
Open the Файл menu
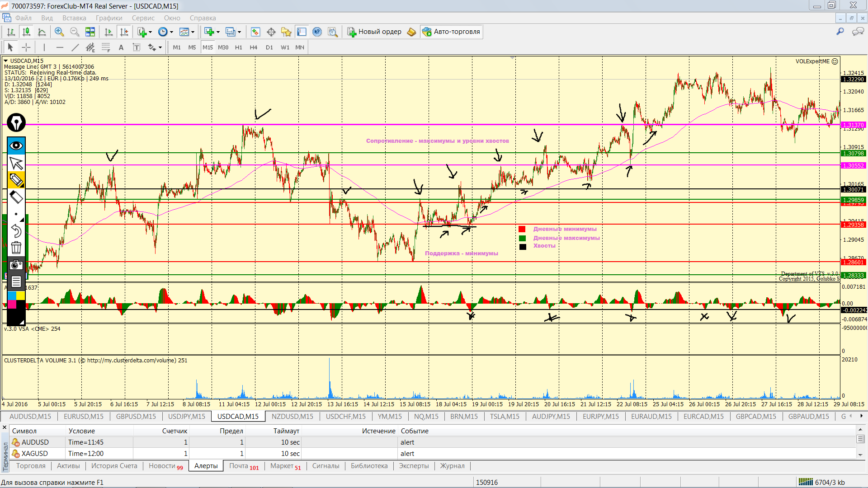24,18
